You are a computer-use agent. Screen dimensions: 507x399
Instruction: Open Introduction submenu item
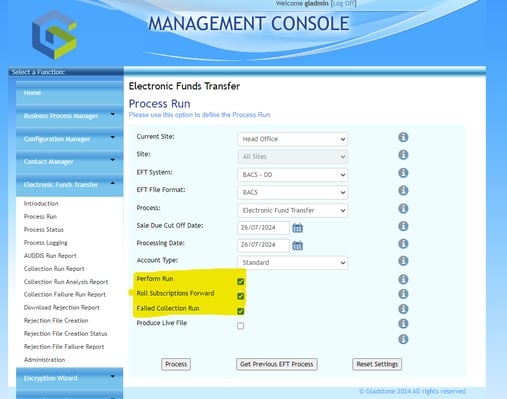click(41, 203)
